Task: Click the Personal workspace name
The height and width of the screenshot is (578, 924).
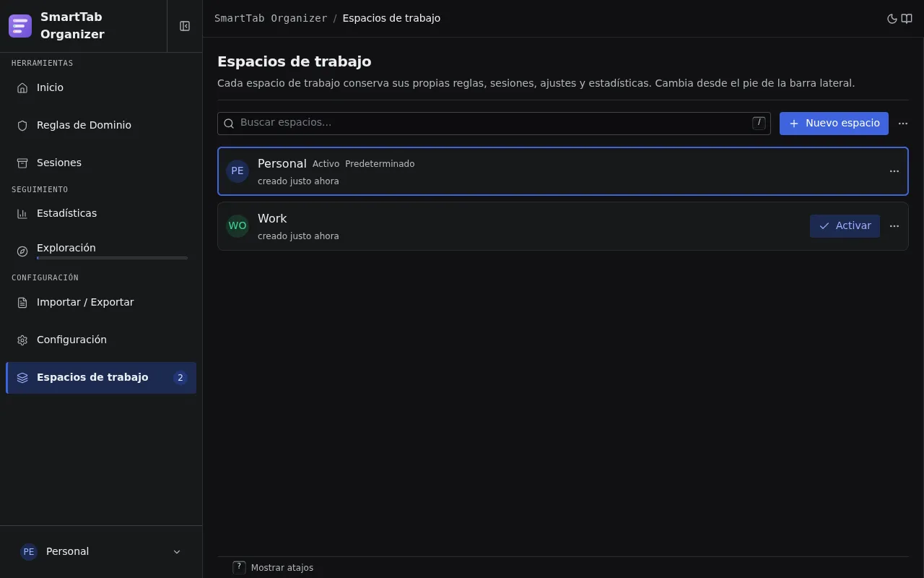Action: (282, 164)
